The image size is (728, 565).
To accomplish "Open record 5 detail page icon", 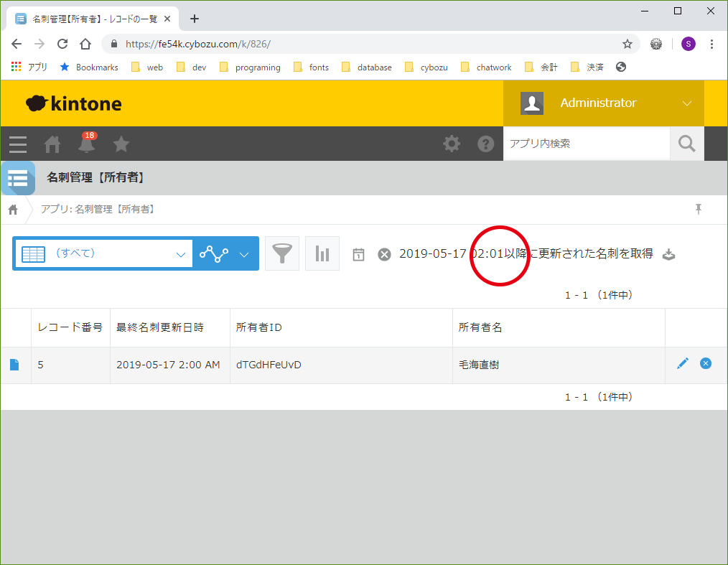I will pos(14,365).
